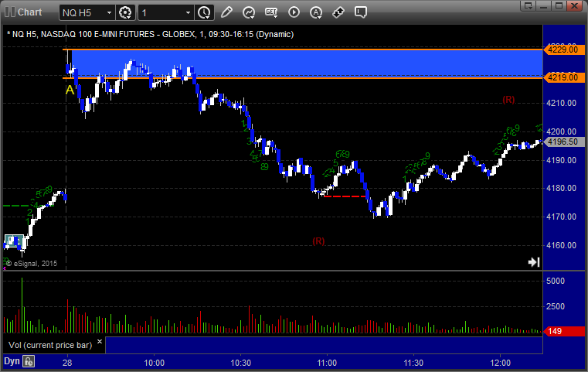
Task: Open the time template clock menu
Action: coord(205,13)
